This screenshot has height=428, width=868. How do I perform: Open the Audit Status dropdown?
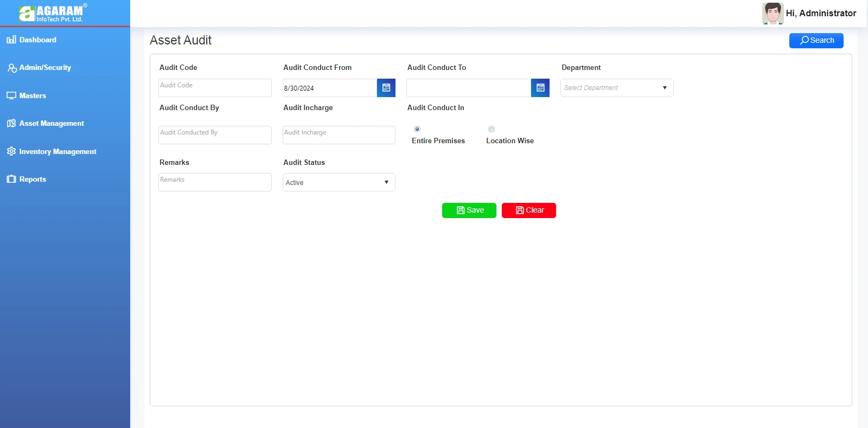(x=339, y=182)
